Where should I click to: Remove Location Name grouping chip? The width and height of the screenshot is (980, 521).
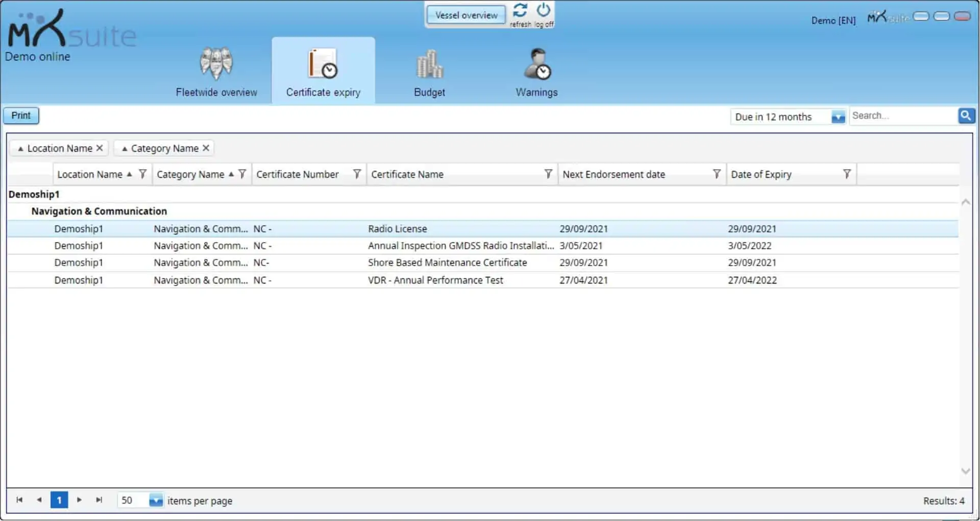tap(100, 148)
